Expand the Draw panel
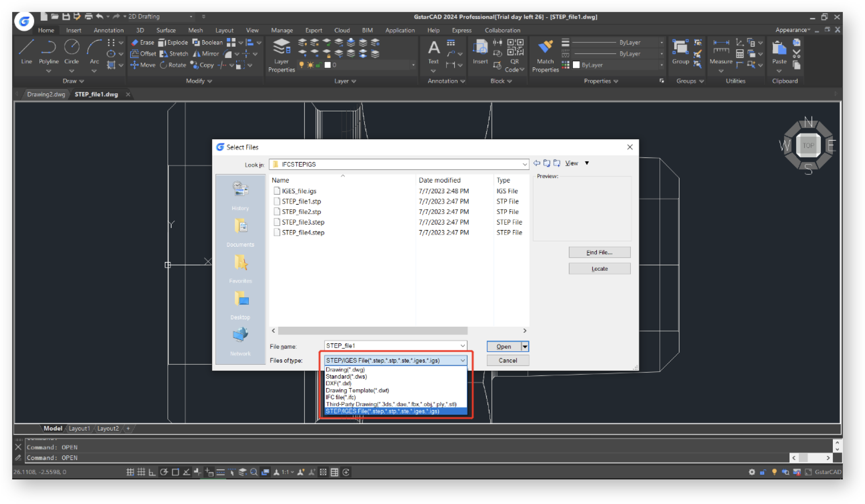 point(73,81)
